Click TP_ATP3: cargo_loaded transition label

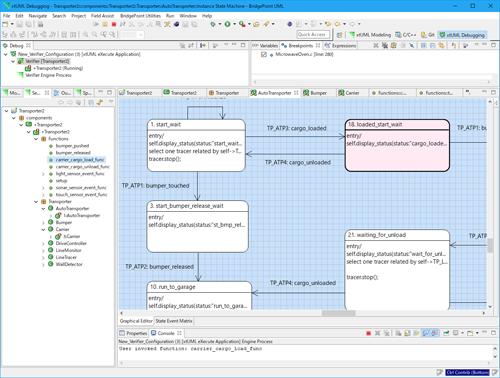click(297, 128)
